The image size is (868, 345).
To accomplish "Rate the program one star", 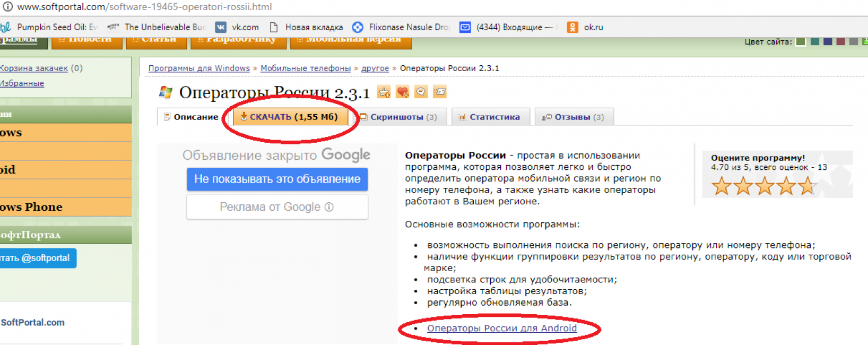I will click(722, 186).
